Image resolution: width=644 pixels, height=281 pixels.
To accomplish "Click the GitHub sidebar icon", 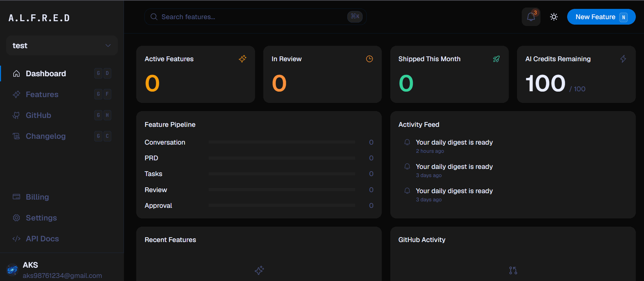I will (x=16, y=115).
